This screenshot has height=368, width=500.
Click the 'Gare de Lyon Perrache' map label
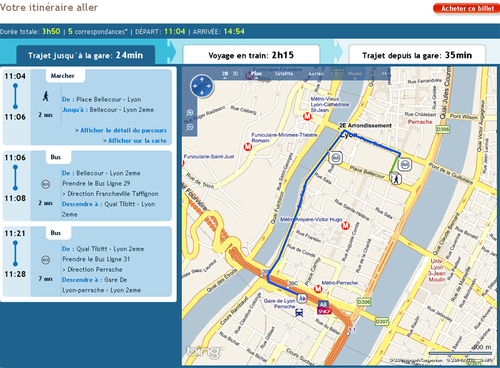(x=279, y=303)
